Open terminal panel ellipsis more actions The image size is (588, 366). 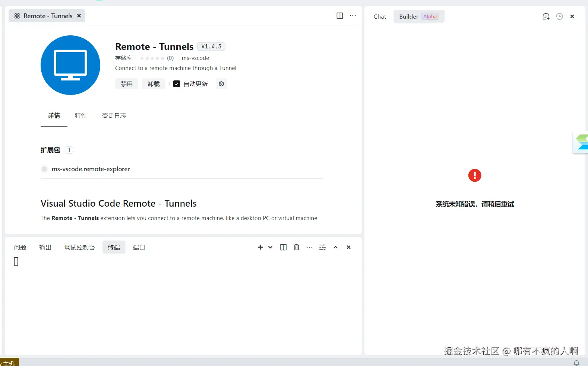tap(309, 247)
